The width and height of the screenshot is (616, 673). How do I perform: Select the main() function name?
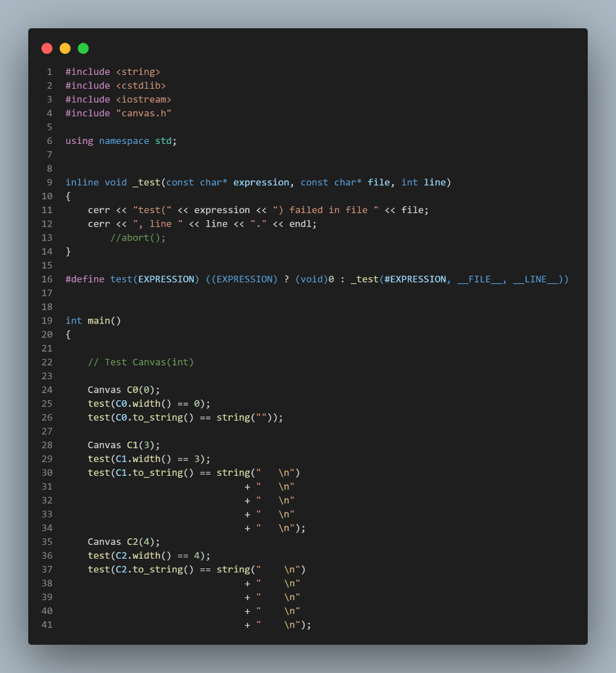click(100, 320)
